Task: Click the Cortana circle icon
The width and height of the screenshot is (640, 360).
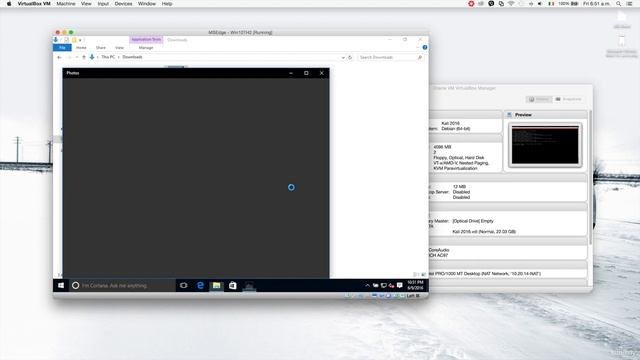Action: pos(76,286)
